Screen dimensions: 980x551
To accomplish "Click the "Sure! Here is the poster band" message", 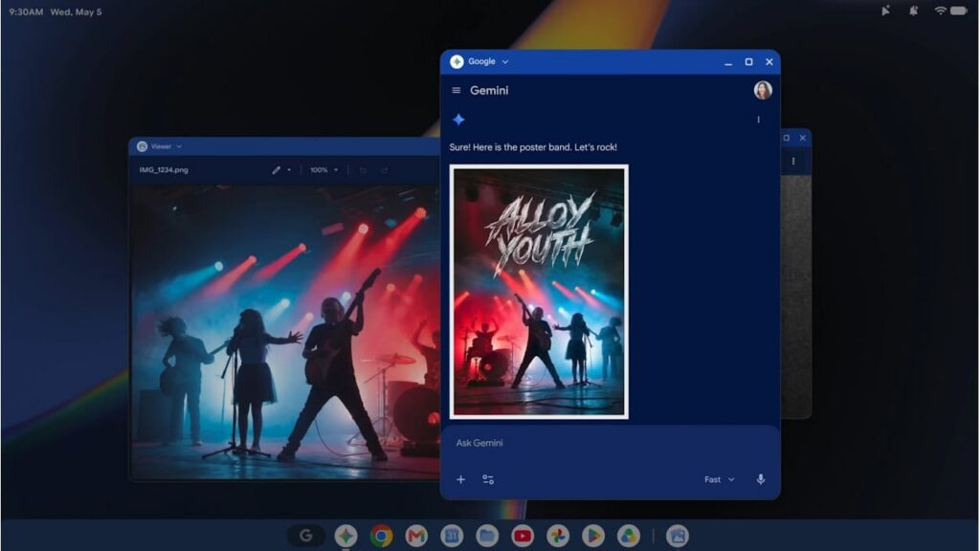I will tap(533, 147).
